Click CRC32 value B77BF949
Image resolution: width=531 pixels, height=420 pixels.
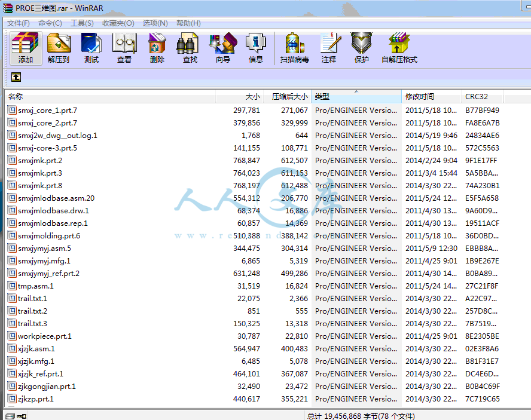pyautogui.click(x=482, y=111)
